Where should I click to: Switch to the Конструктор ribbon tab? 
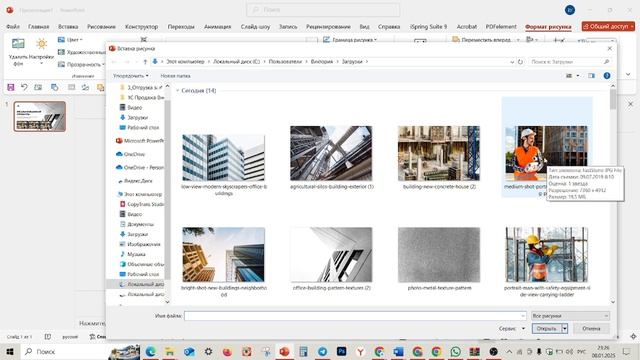coord(141,27)
